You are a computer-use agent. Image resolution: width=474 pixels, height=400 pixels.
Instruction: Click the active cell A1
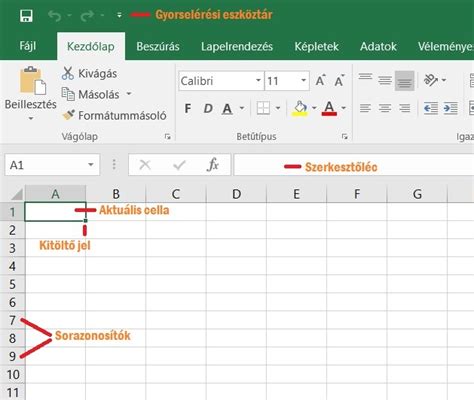pos(55,211)
